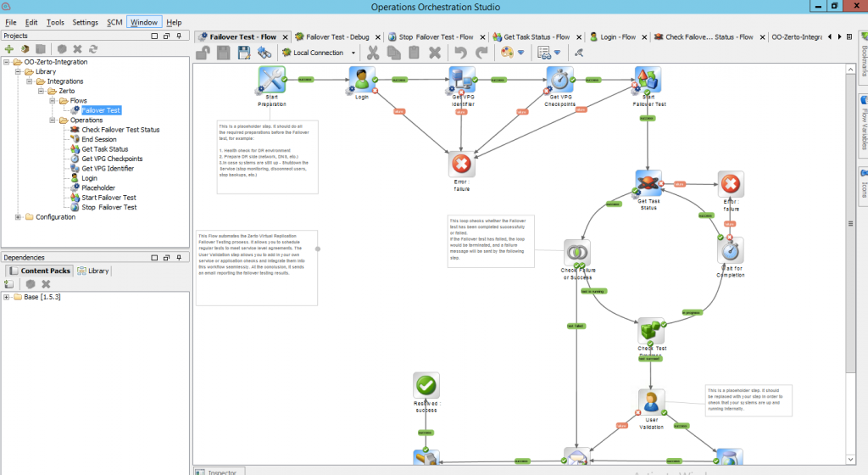Select the Start Preparation step icon

tap(272, 80)
